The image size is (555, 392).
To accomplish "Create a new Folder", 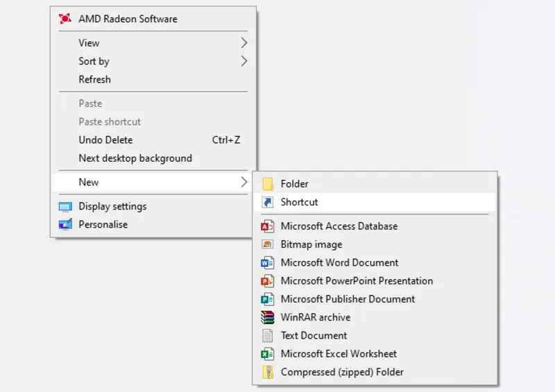I will pos(375,184).
